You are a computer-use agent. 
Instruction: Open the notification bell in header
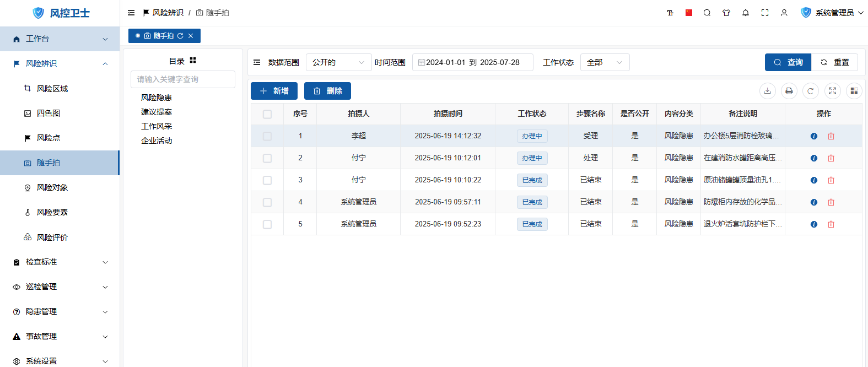point(746,13)
